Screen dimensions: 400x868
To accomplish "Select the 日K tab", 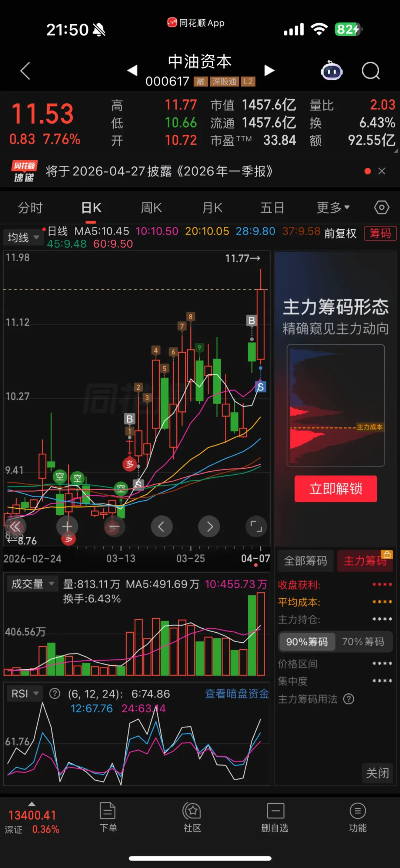I will pos(91,208).
